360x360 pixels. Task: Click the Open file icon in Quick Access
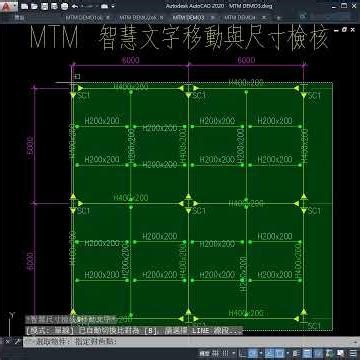point(34,6)
